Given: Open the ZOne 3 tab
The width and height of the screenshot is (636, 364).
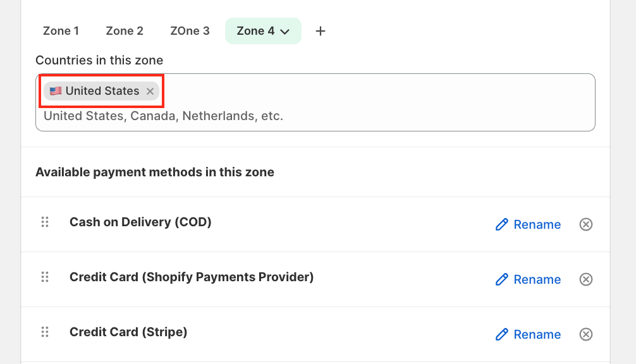Looking at the screenshot, I should coord(190,31).
